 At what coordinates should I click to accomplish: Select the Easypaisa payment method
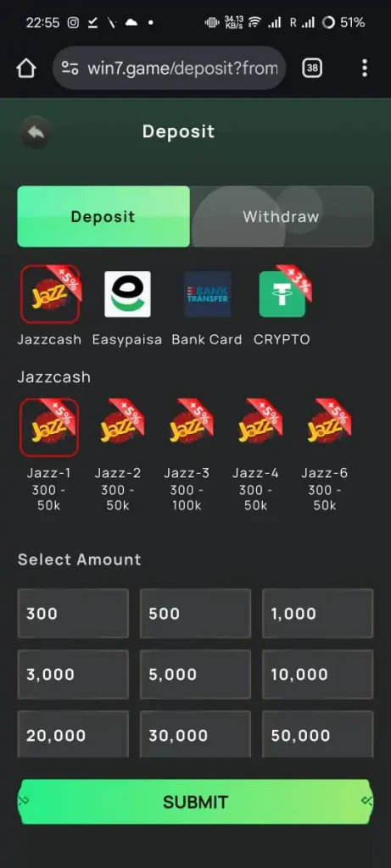127,294
